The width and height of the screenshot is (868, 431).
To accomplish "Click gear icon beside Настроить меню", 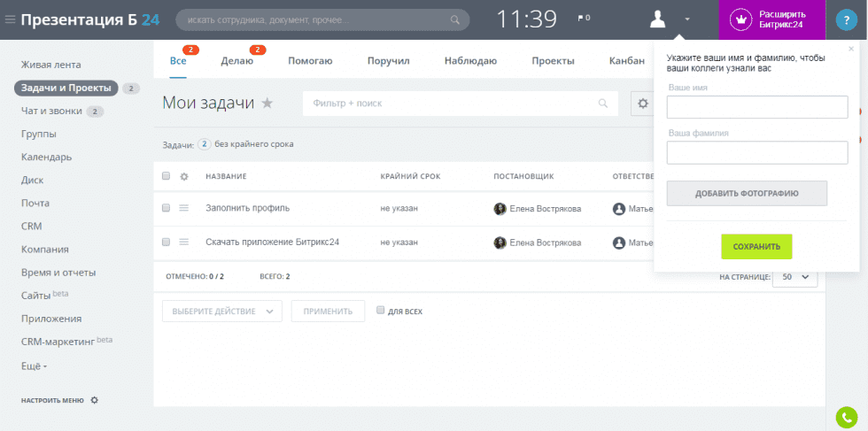I will pos(95,400).
